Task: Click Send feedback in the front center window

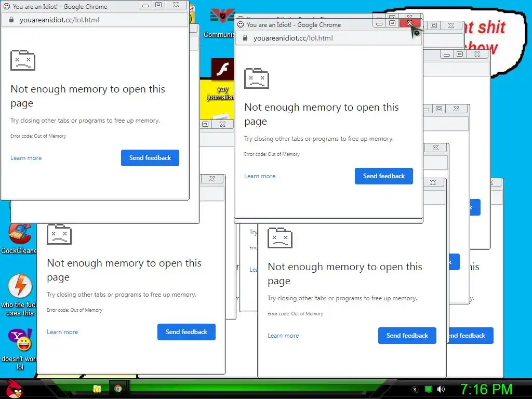Action: pos(384,176)
